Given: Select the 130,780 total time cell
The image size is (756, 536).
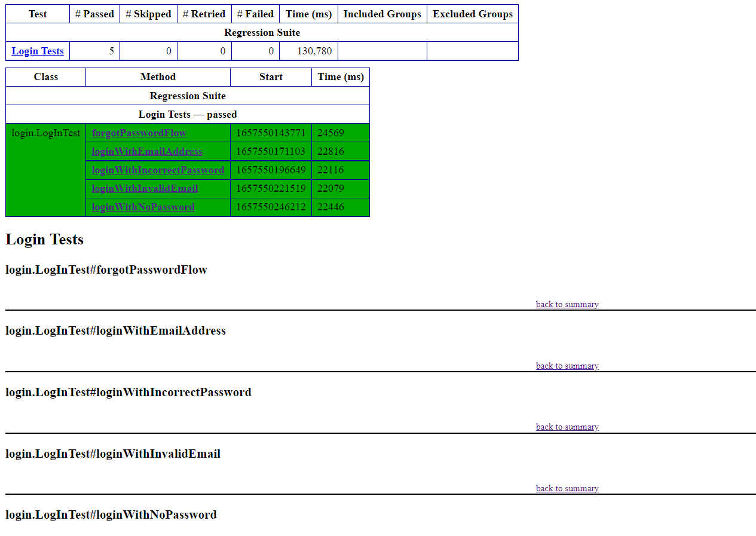Looking at the screenshot, I should click(x=308, y=51).
